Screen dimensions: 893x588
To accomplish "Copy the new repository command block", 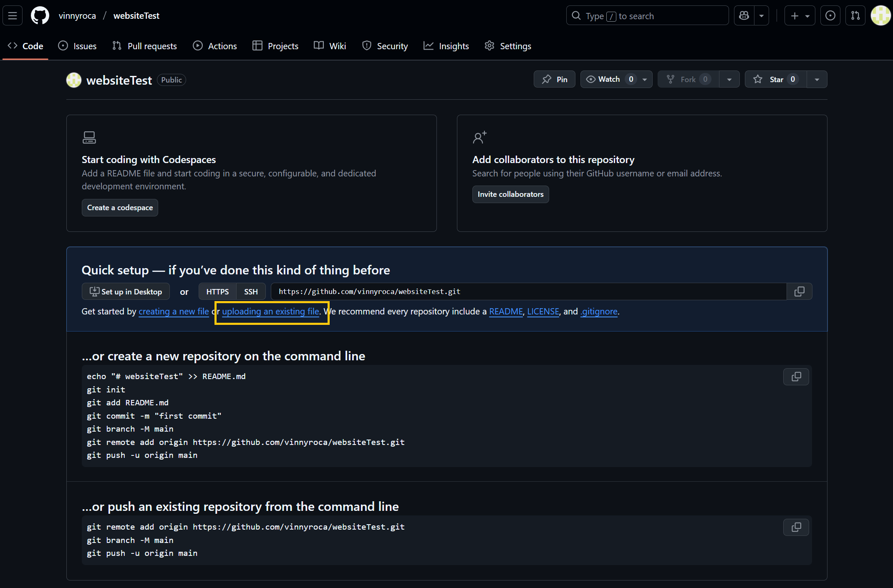I will pos(796,377).
